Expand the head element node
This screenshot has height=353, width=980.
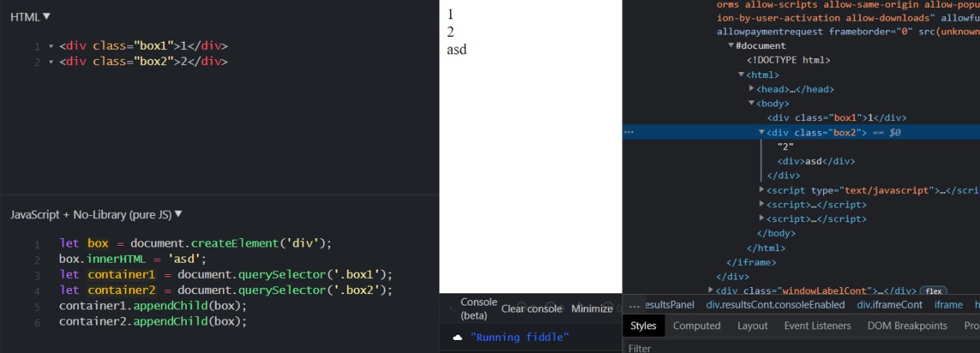pyautogui.click(x=751, y=89)
